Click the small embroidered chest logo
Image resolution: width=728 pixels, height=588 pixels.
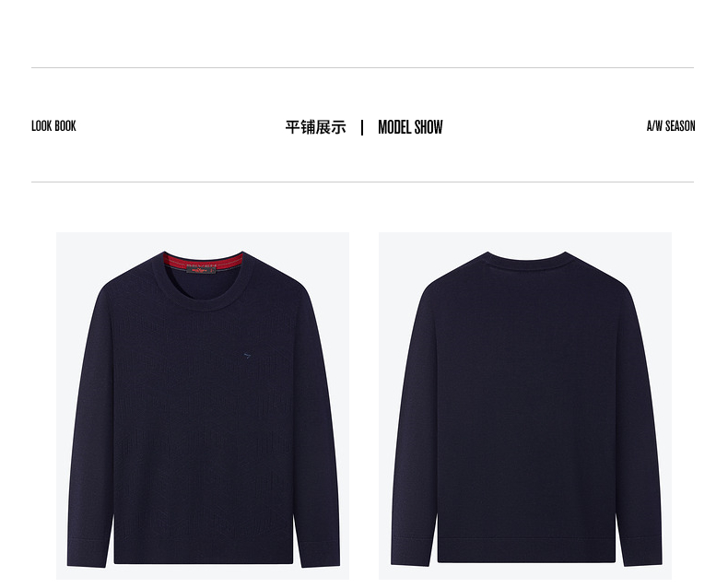tap(248, 356)
